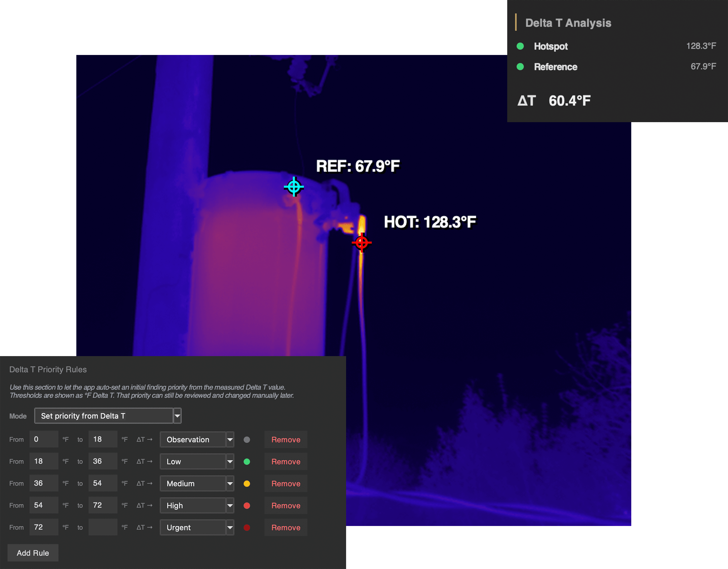Open the Low priority dropdown

[x=197, y=461]
